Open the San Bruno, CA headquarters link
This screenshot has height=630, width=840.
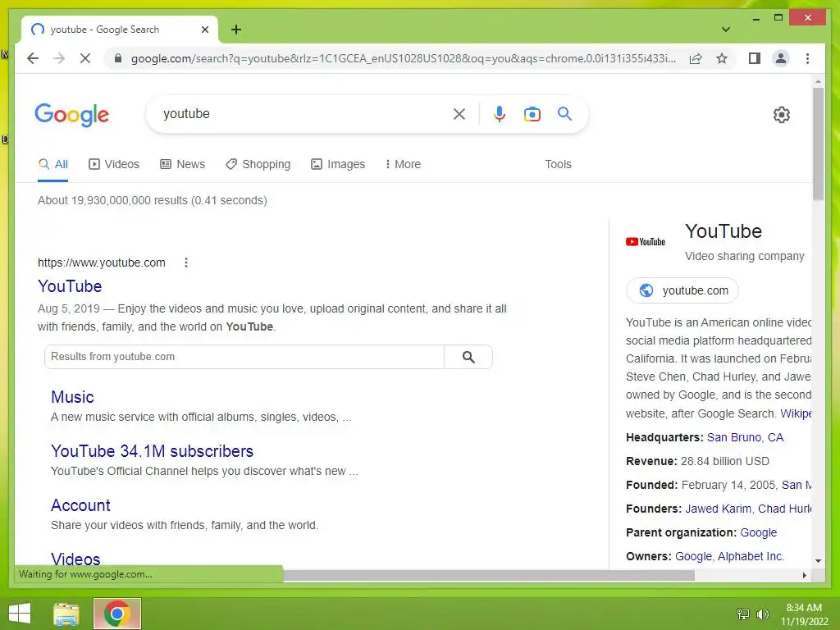(745, 437)
